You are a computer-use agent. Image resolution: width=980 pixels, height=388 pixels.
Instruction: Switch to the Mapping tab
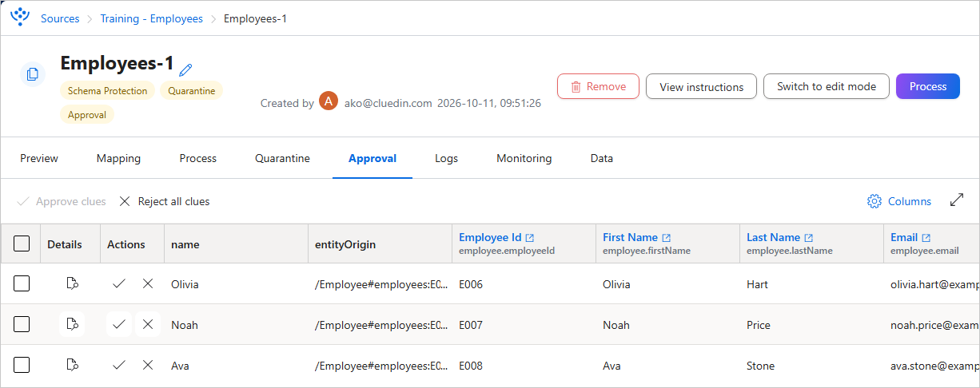click(x=118, y=158)
